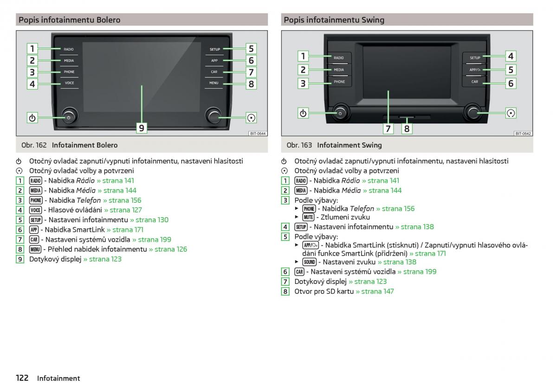This screenshot has width=557, height=392.
Task: Click the MENU key icon in the Bolero legend
Action: click(x=35, y=249)
